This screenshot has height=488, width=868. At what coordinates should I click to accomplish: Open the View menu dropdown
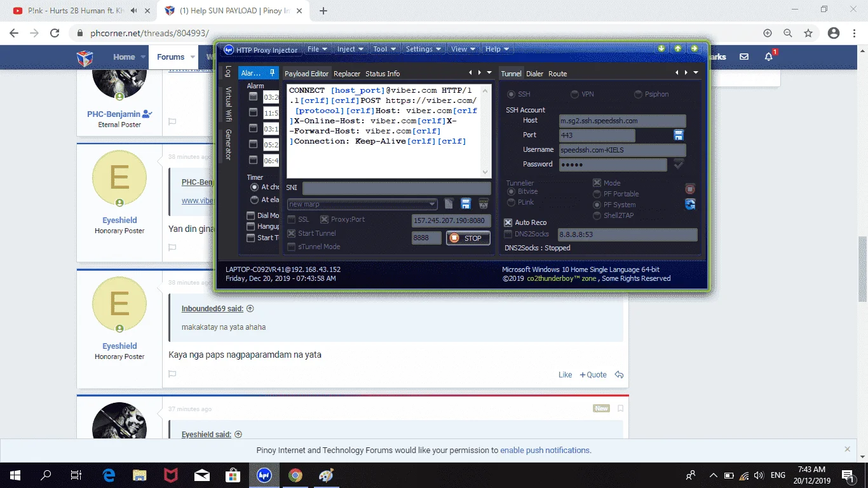coord(463,49)
